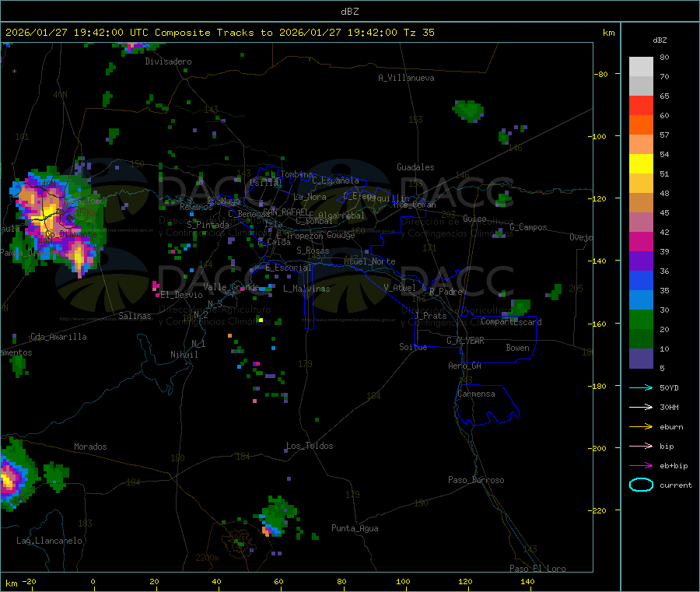
Task: Click the G_Campos map label
Action: click(x=528, y=227)
